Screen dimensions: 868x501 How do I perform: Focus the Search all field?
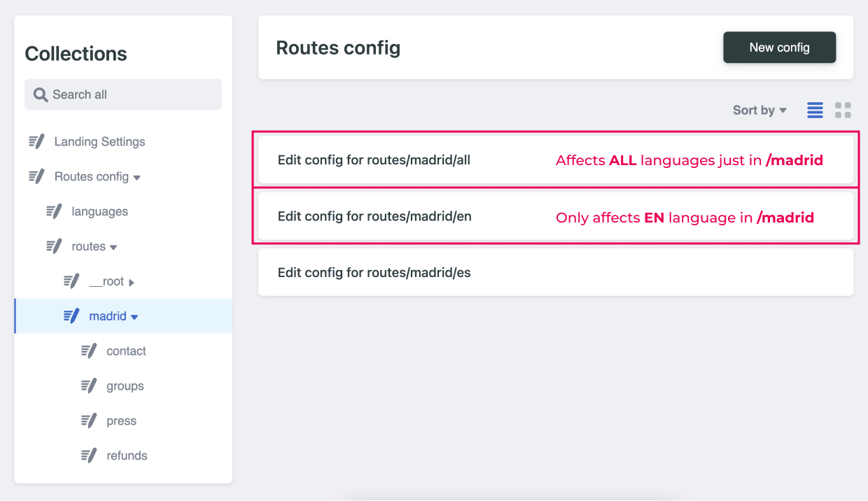pyautogui.click(x=123, y=94)
